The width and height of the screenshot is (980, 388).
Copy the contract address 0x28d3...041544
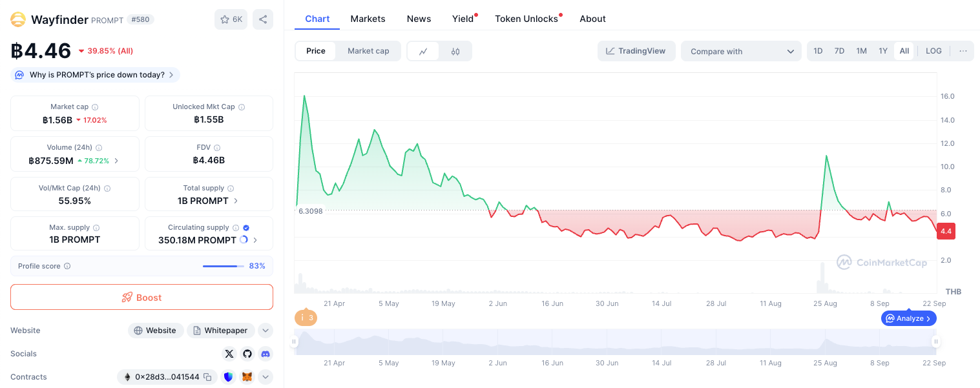pyautogui.click(x=207, y=377)
